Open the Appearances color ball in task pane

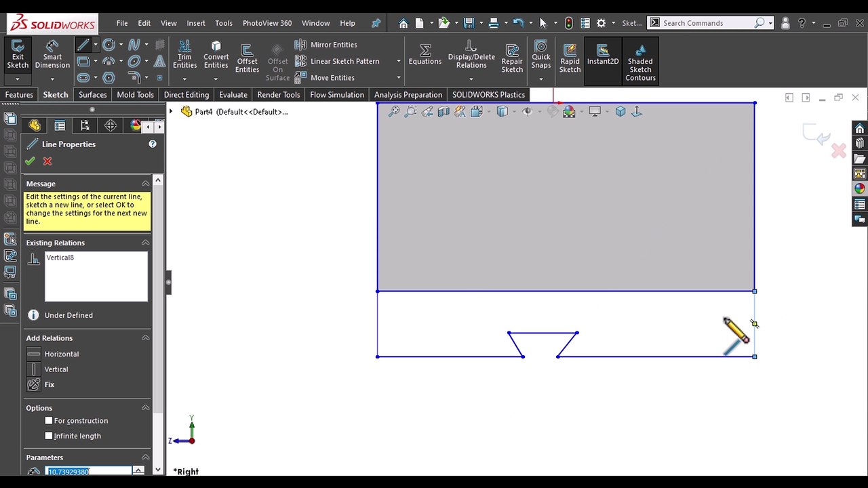(859, 189)
